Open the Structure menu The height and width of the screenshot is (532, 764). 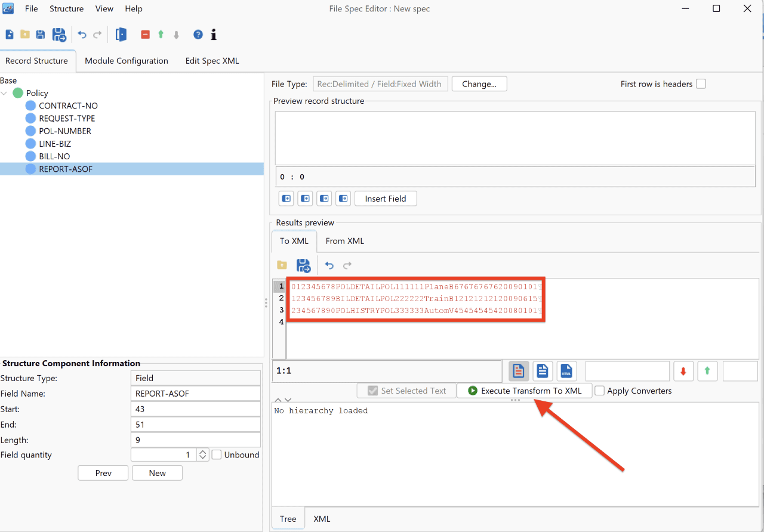66,8
